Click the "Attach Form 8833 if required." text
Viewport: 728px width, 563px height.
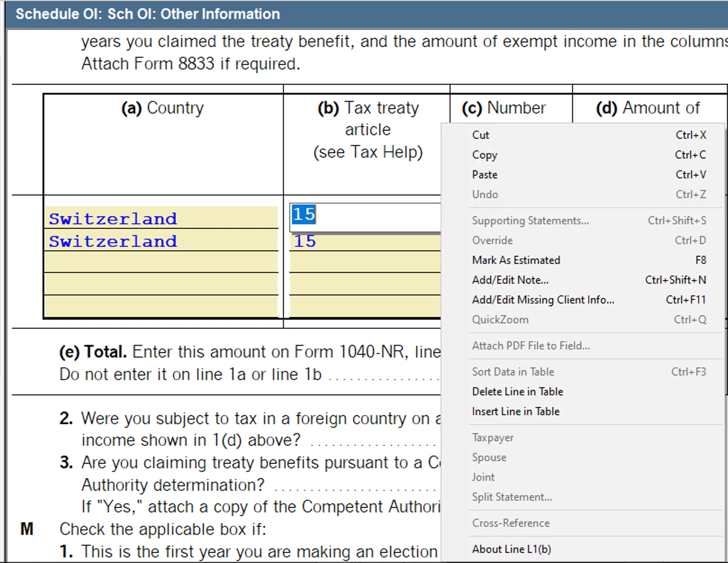(191, 64)
